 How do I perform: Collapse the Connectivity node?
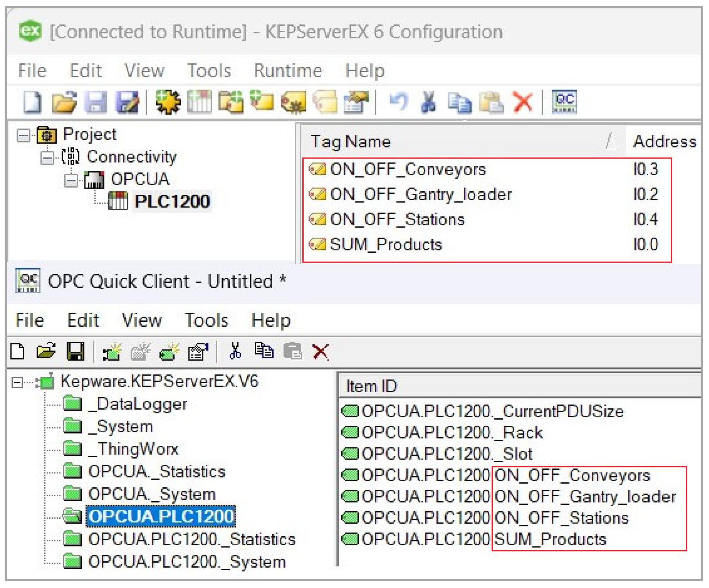[47, 158]
